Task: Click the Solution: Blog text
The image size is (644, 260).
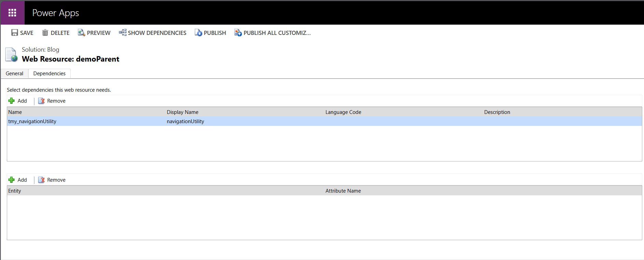Action: click(x=40, y=50)
